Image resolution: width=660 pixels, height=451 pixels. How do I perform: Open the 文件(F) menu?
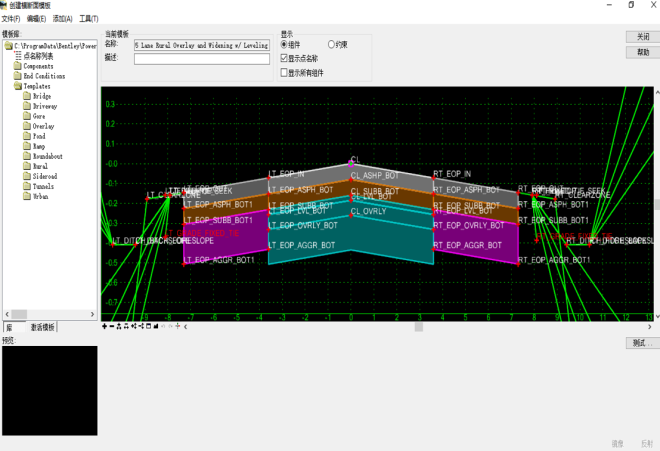coord(11,19)
